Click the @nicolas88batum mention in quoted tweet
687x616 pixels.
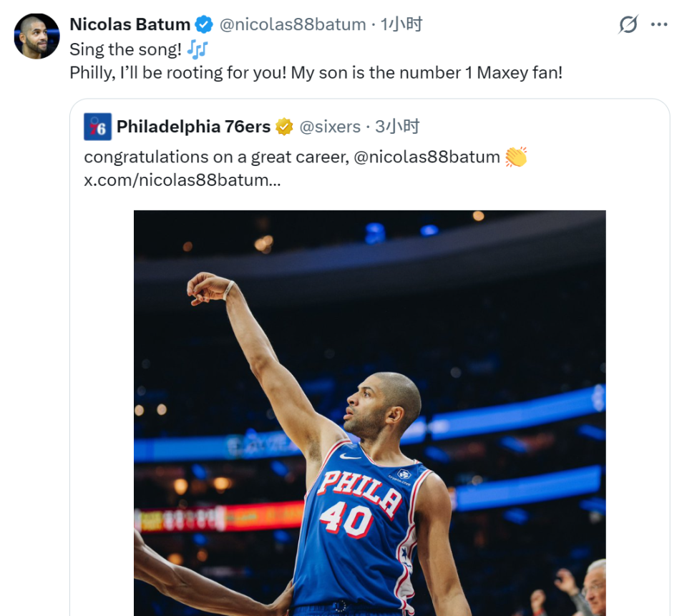tap(427, 157)
